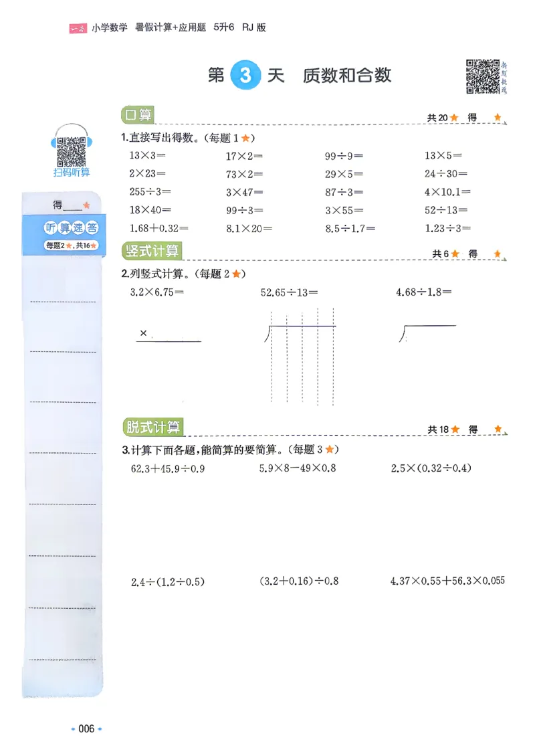This screenshot has width=535, height=756.
Task: Click the expression 62.3+45.9÷0.9
Action: (x=168, y=468)
